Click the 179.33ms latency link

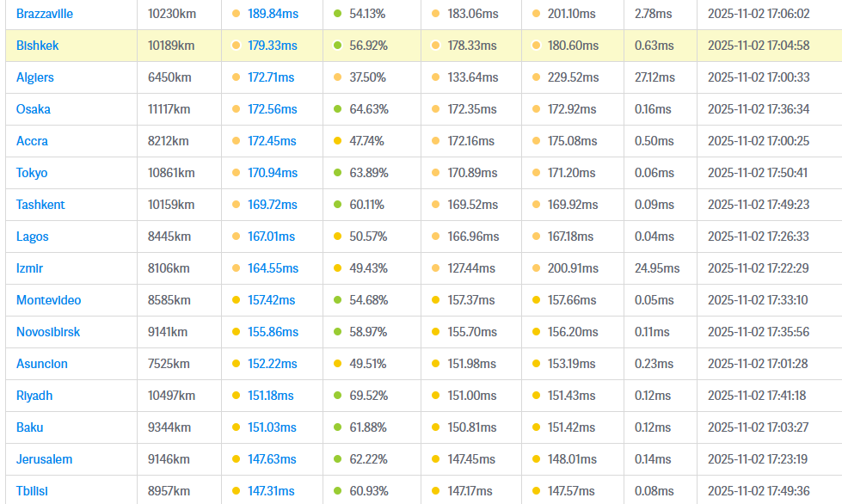(273, 46)
